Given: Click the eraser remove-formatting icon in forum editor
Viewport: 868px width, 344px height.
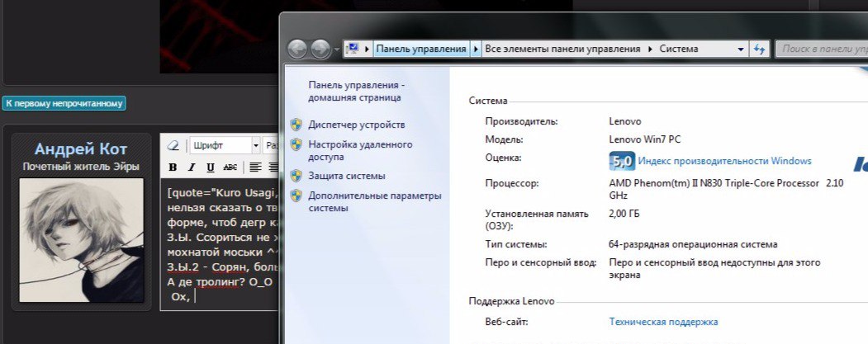Looking at the screenshot, I should 173,145.
